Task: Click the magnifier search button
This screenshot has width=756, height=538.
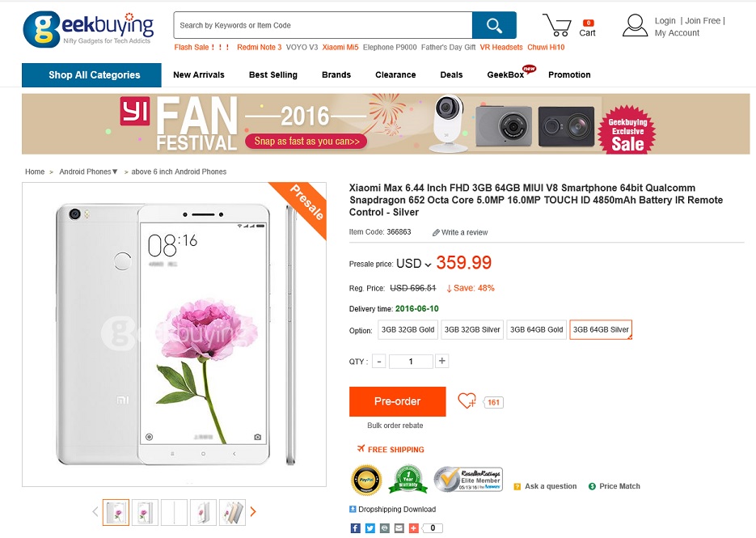Action: click(x=494, y=25)
